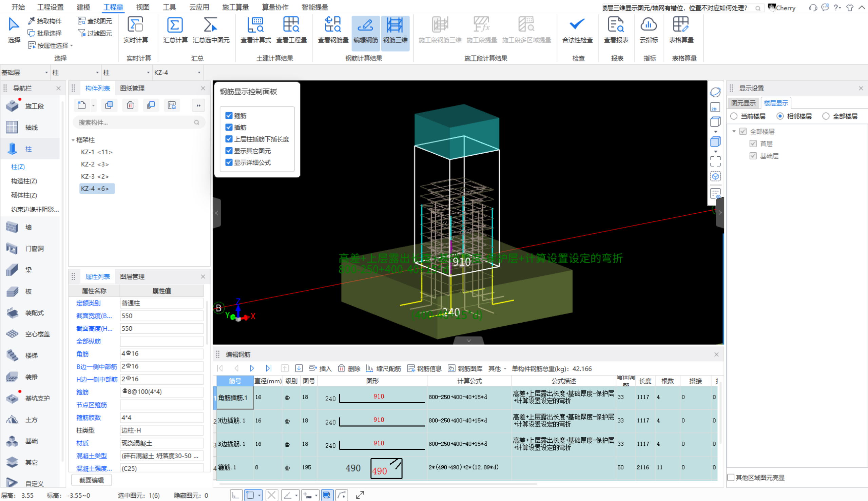
Task: Click 批量选择 tool
Action: tap(45, 33)
